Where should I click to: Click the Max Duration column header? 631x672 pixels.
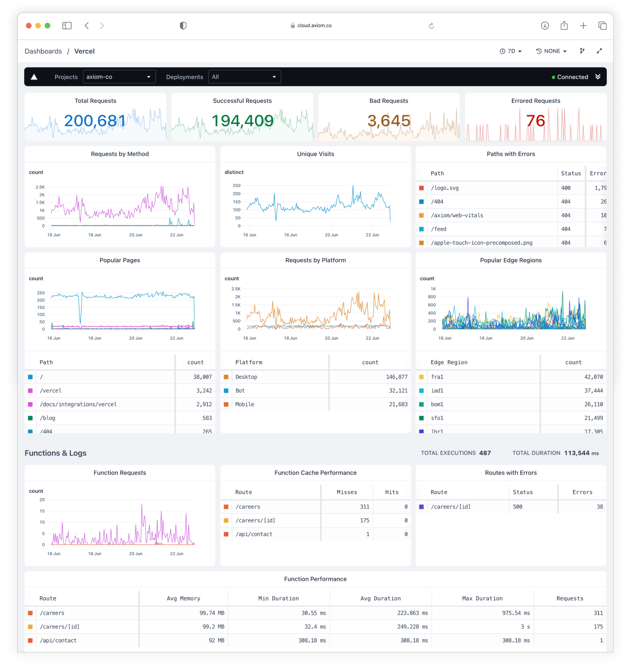point(482,599)
